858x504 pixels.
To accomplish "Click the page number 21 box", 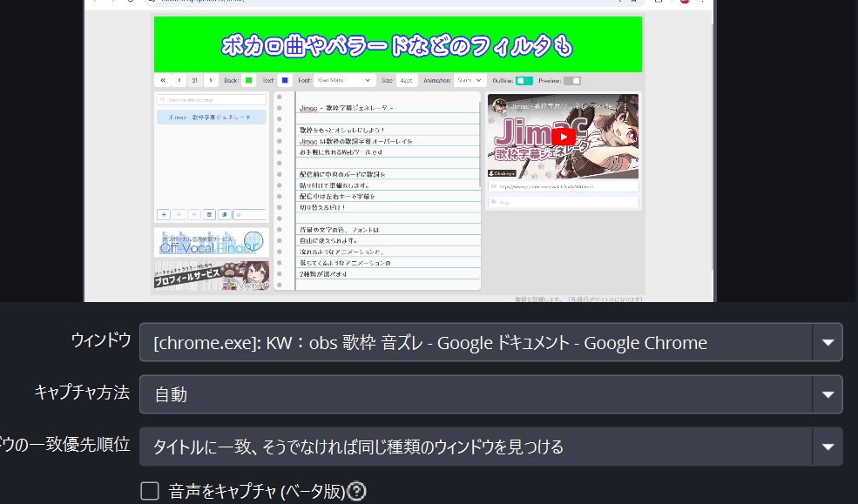I will point(195,80).
